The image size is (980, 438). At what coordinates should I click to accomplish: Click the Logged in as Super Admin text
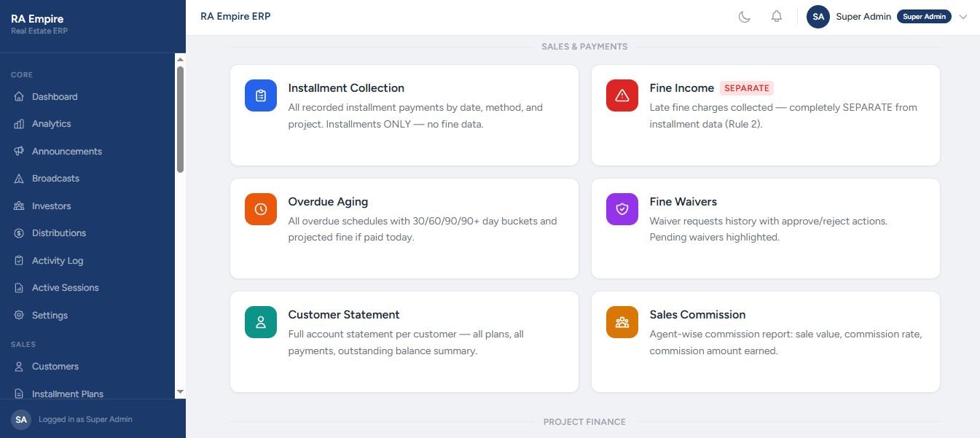(x=85, y=420)
